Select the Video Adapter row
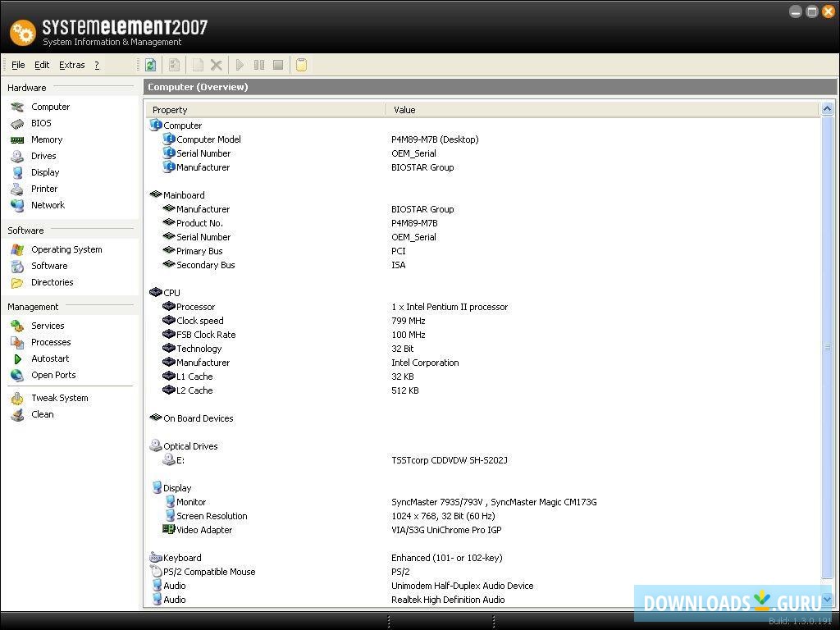 tap(204, 530)
